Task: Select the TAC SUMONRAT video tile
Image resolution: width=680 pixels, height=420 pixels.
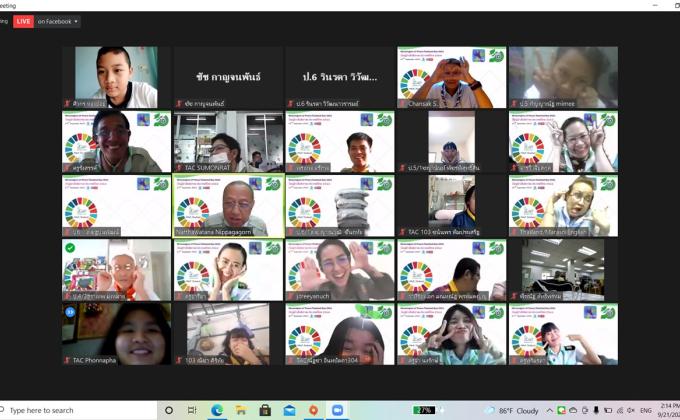Action: click(227, 141)
